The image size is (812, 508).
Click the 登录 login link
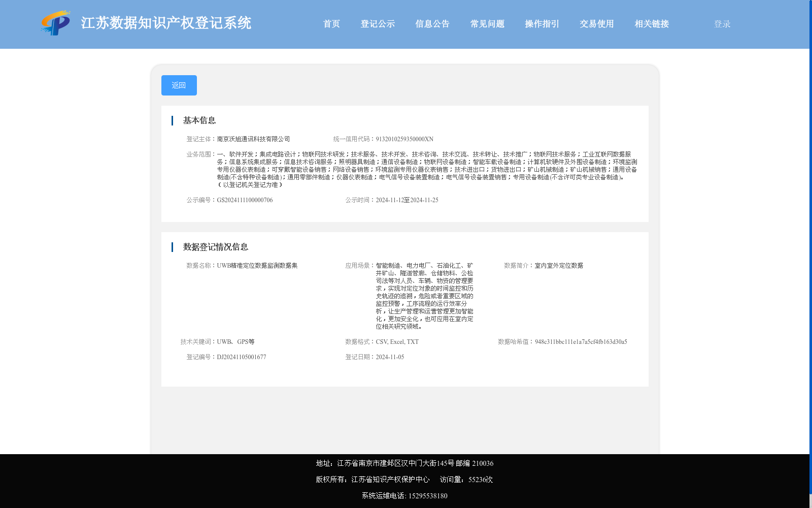(x=722, y=24)
